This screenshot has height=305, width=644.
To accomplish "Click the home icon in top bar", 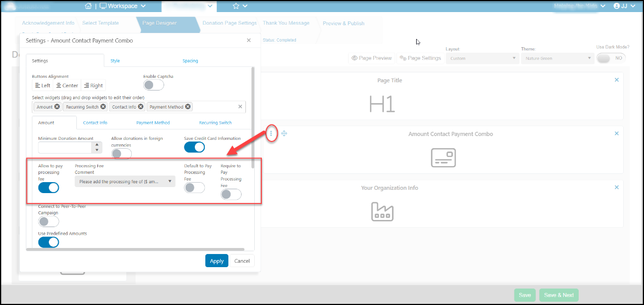I will coord(88,5).
